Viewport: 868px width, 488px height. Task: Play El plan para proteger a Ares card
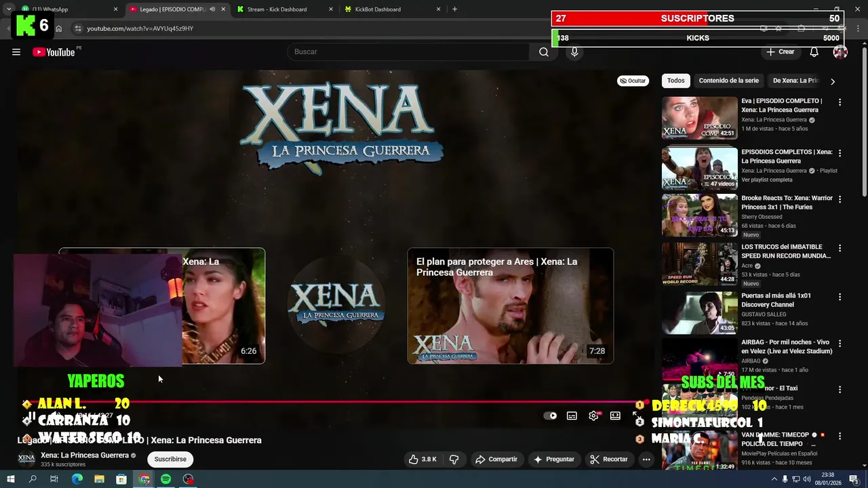511,306
